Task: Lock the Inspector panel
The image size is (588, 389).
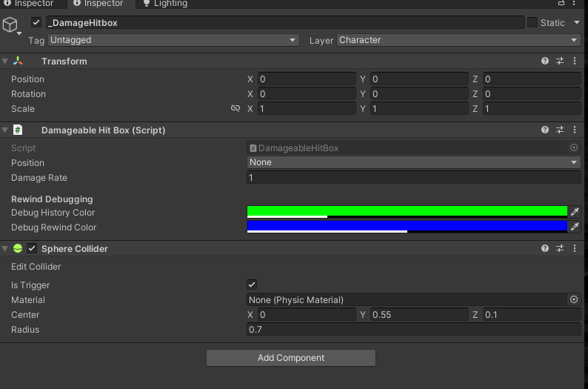Action: (561, 3)
